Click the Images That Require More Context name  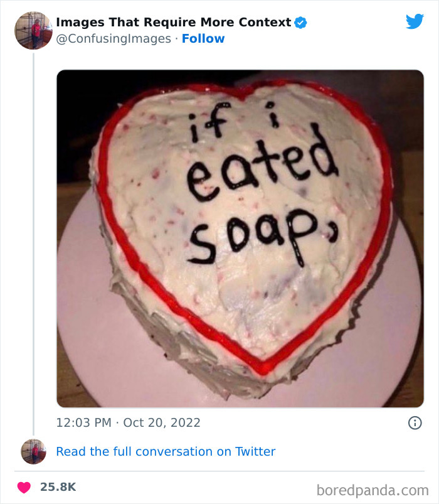click(173, 23)
